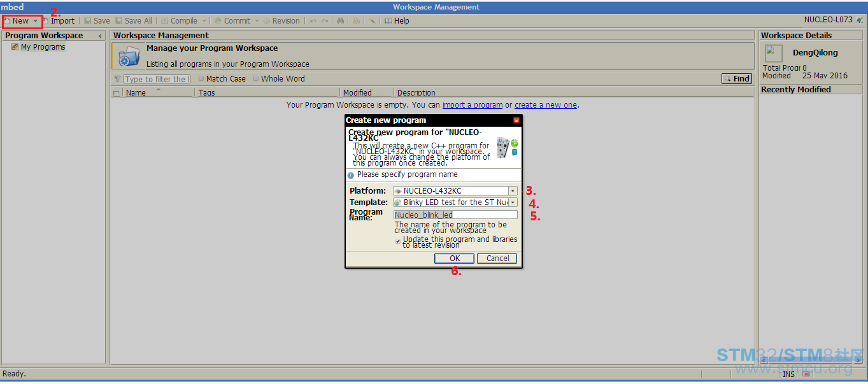Enable the Whole Word checkbox
The image size is (868, 384).
(x=256, y=79)
